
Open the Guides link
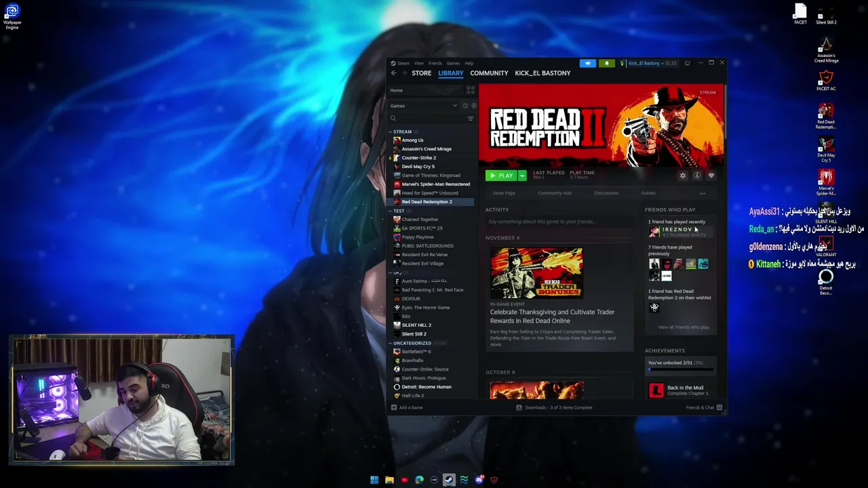click(x=648, y=193)
